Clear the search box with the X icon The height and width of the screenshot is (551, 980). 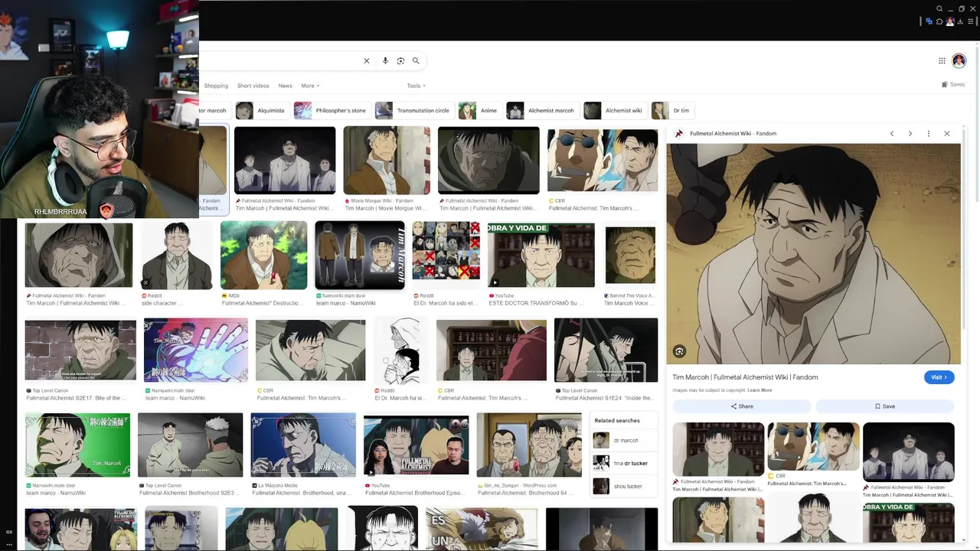[366, 61]
